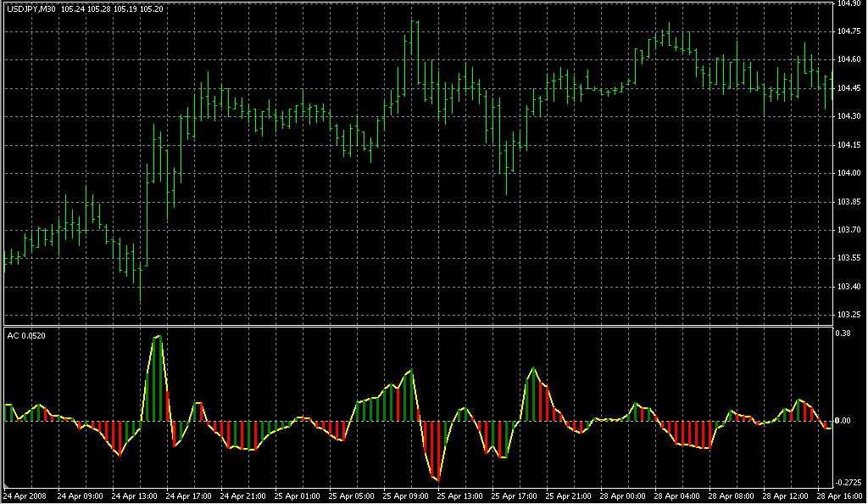
Task: Click the 103.25 price axis label
Action: click(x=849, y=315)
